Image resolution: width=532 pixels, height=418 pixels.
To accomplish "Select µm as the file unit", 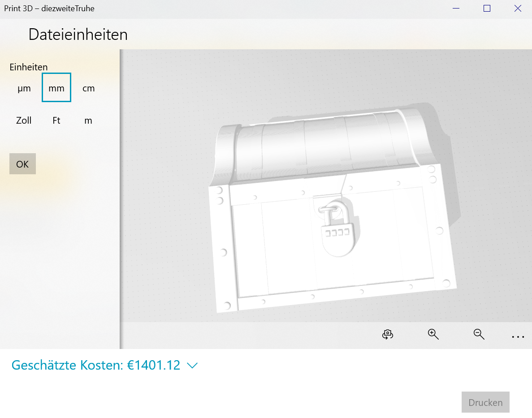I will point(24,88).
